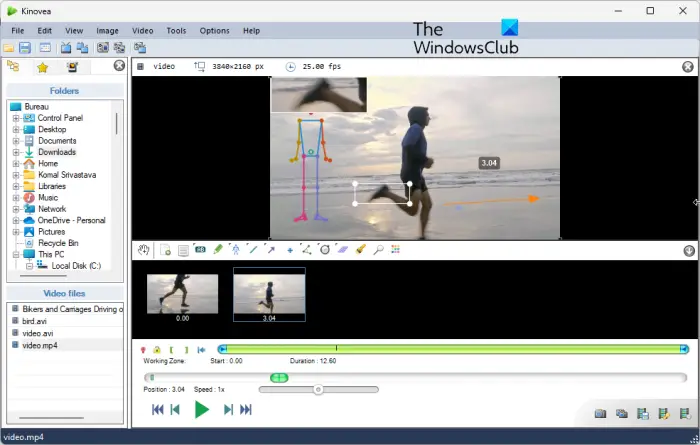Screen dimensions: 700x445
Task: Expand the Libraries tree node
Action: coord(16,186)
